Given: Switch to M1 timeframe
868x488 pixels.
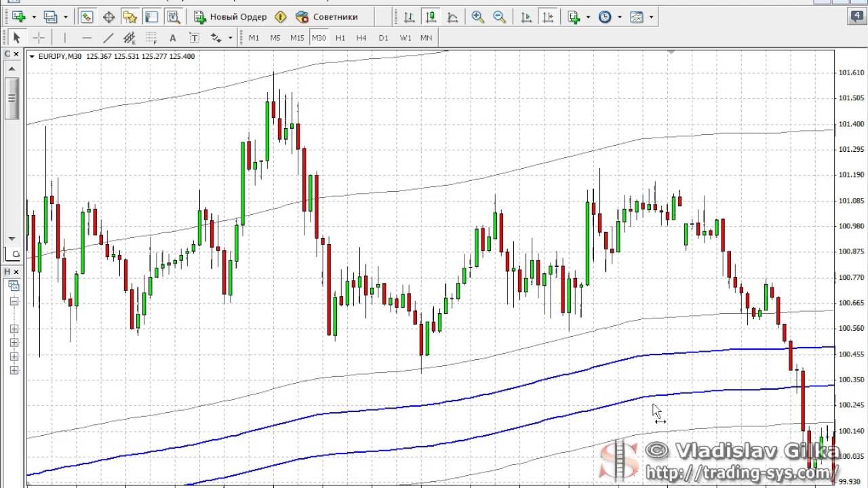Looking at the screenshot, I should coord(254,38).
